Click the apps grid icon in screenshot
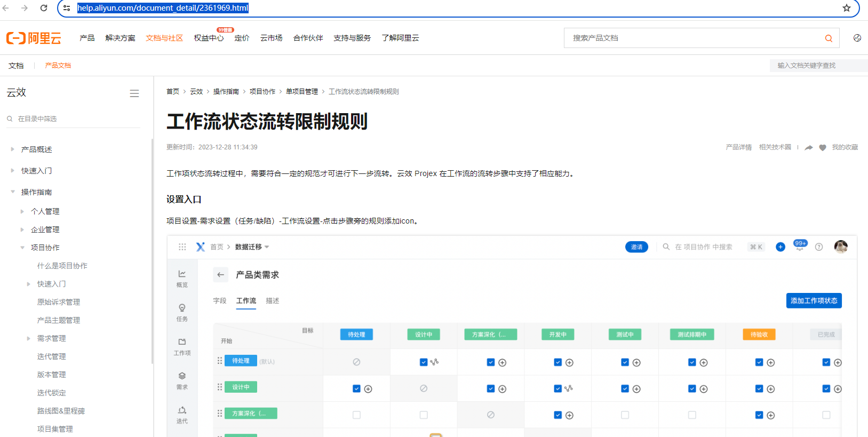Screen dimensions: 868x437 pyautogui.click(x=182, y=247)
